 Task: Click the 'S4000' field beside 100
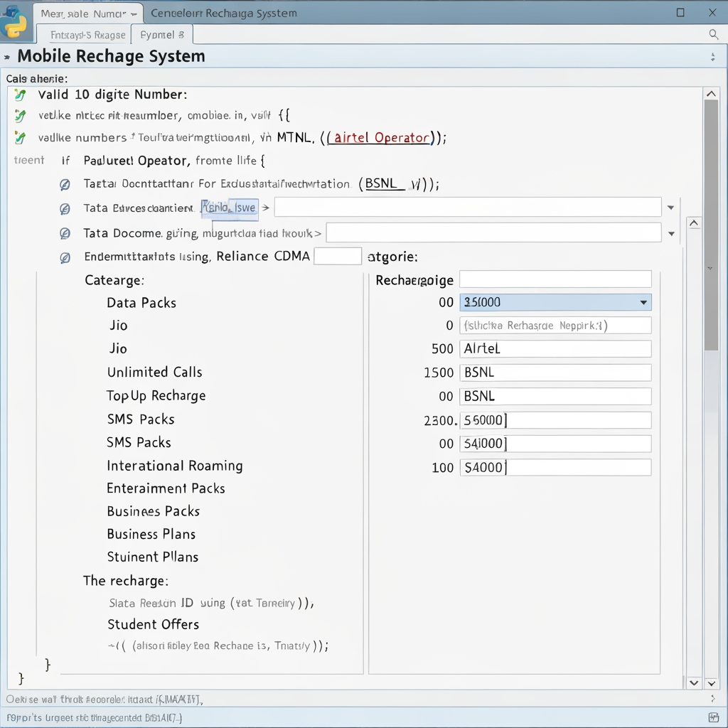tap(555, 468)
